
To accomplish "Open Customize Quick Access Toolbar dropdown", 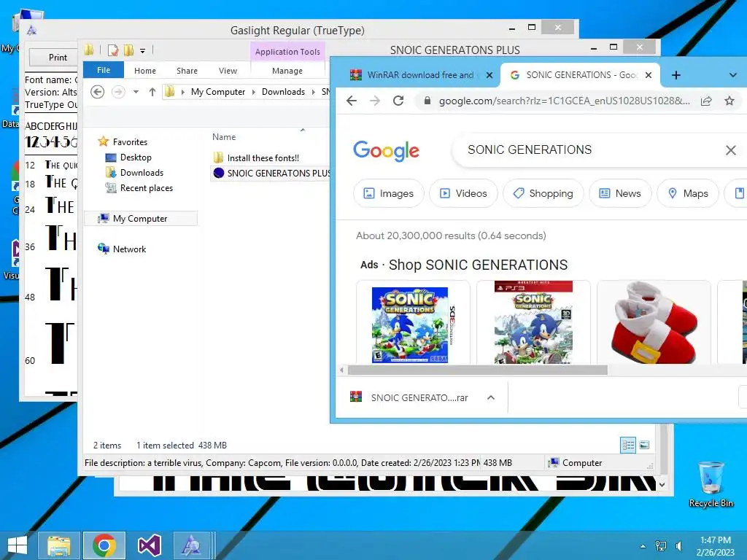I will point(142,50).
